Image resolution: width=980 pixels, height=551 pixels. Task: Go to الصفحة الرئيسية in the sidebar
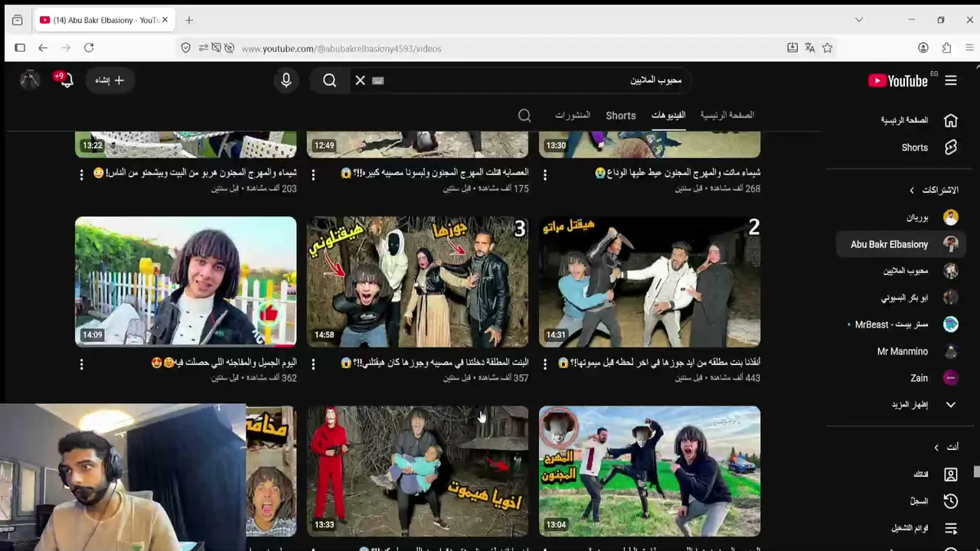919,121
